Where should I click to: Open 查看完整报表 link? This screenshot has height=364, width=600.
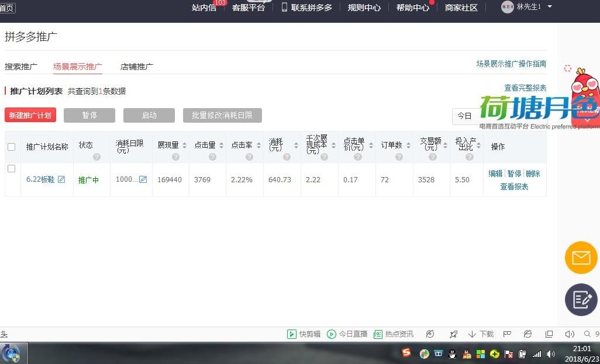(x=525, y=88)
